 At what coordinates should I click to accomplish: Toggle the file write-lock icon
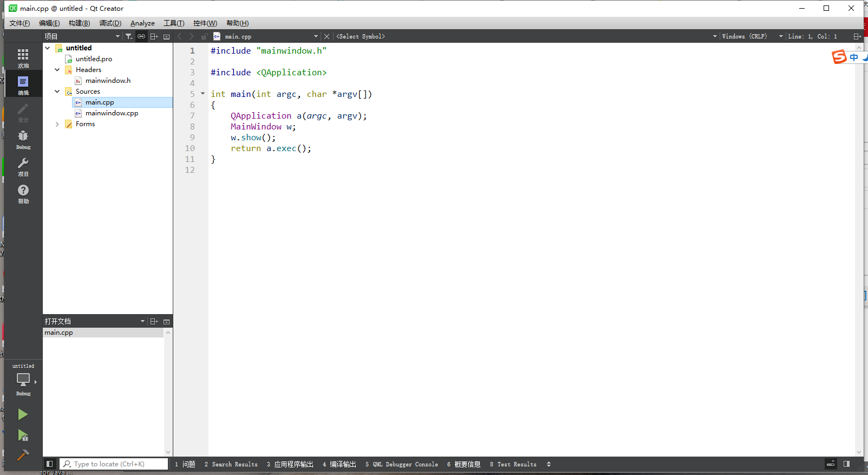[x=204, y=36]
